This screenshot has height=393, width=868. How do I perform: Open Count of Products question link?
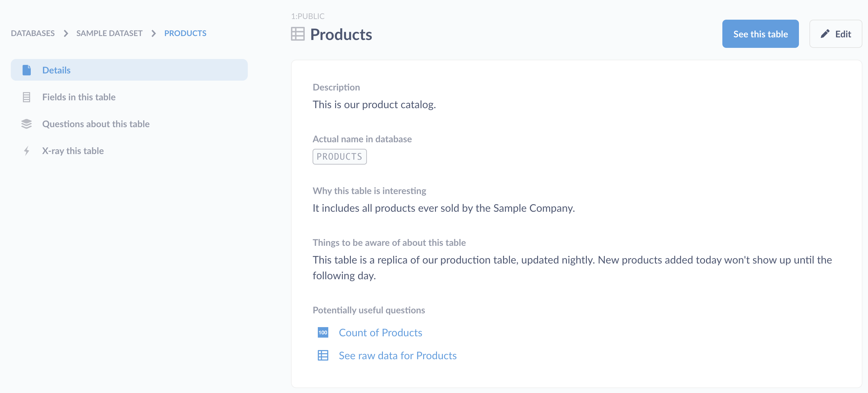[x=381, y=333]
